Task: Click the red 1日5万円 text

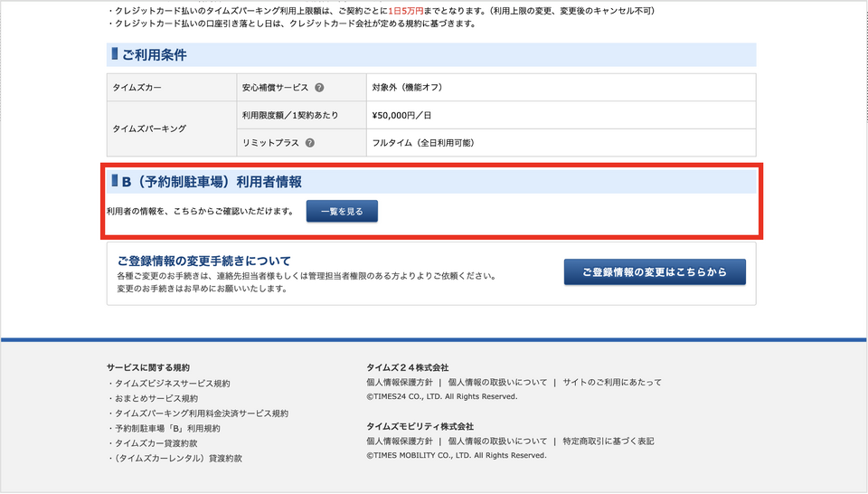Action: [406, 11]
